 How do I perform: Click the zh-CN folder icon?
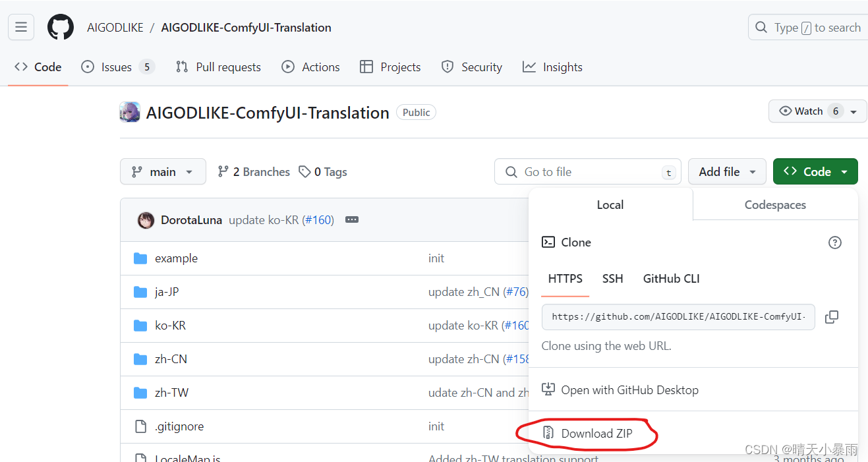pos(140,359)
